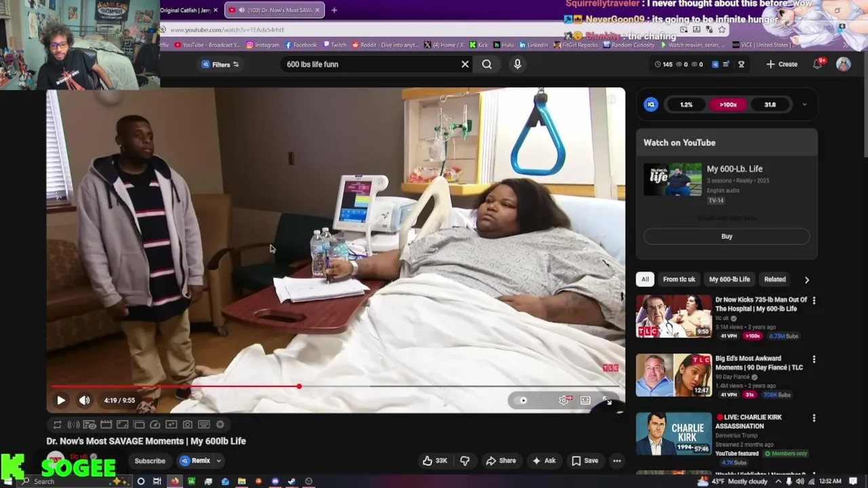The image size is (868, 488).
Task: Enter fullscreen mode on the video
Action: click(x=607, y=401)
